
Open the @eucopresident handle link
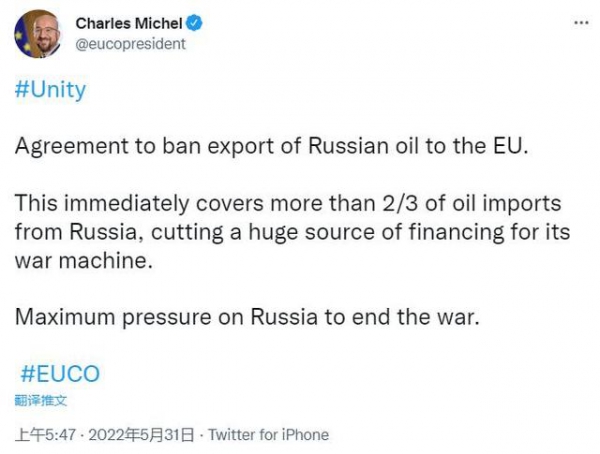pos(129,44)
